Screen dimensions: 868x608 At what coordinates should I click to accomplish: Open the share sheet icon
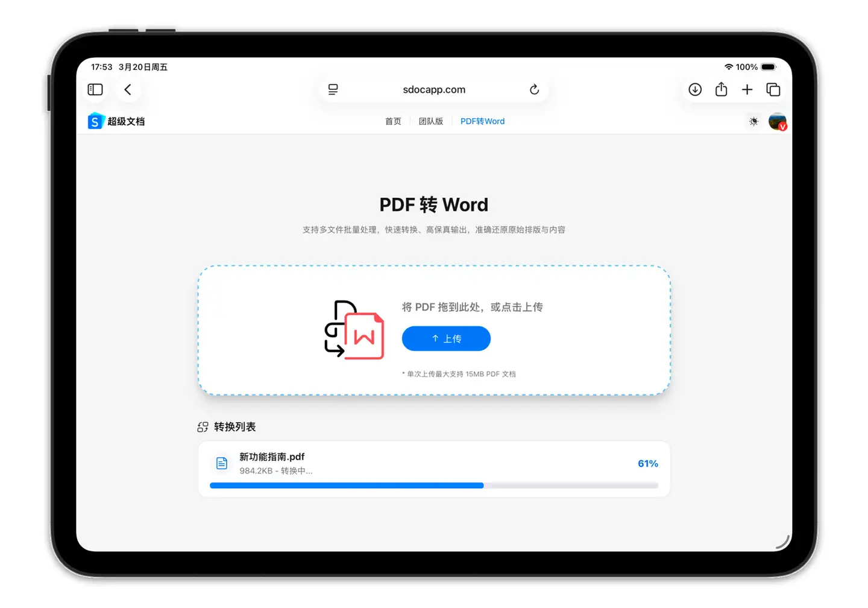pyautogui.click(x=721, y=89)
